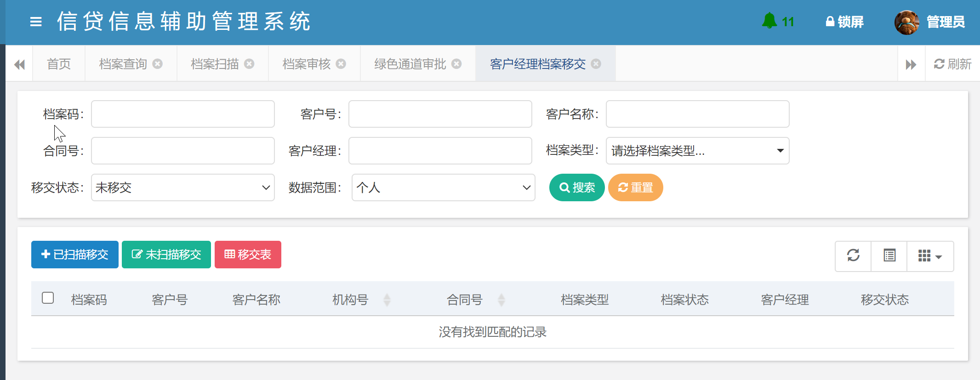Open the 管理员 user avatar menu
Viewport: 980px width, 380px height.
click(x=929, y=22)
